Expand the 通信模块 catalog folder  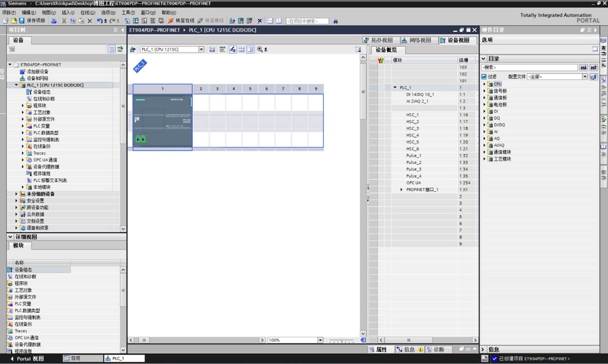pyautogui.click(x=485, y=152)
